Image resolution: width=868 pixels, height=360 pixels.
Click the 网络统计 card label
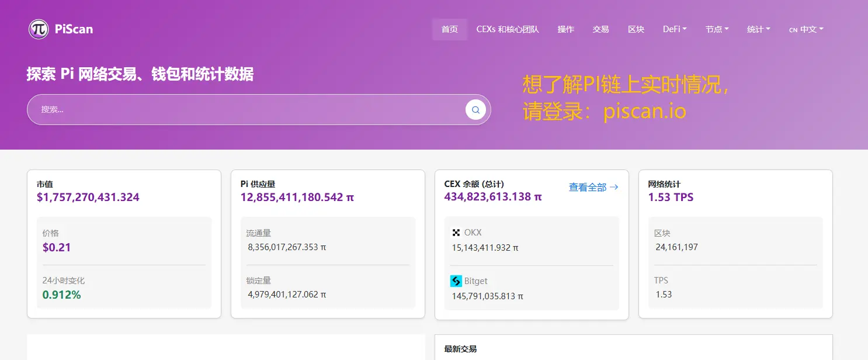pyautogui.click(x=664, y=184)
